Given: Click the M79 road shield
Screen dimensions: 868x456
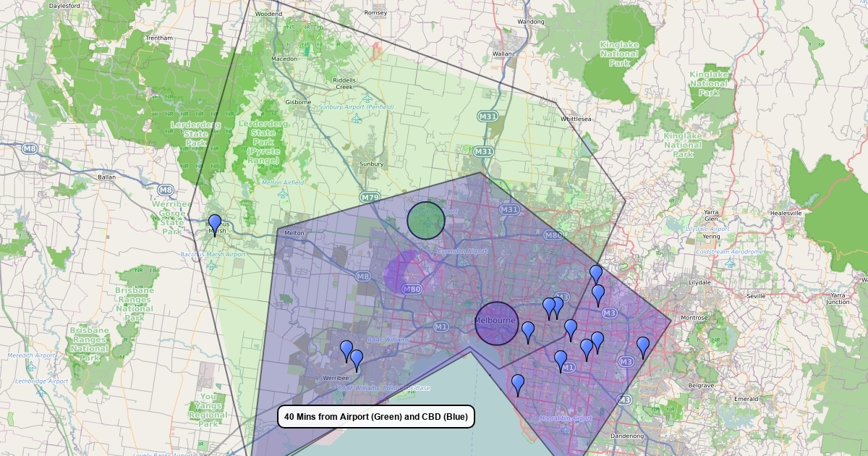Looking at the screenshot, I should (370, 197).
